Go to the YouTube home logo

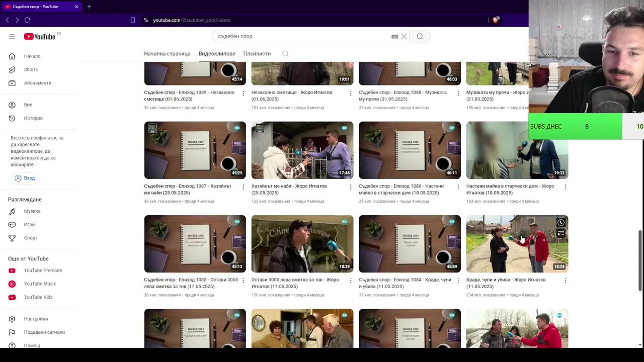click(40, 36)
